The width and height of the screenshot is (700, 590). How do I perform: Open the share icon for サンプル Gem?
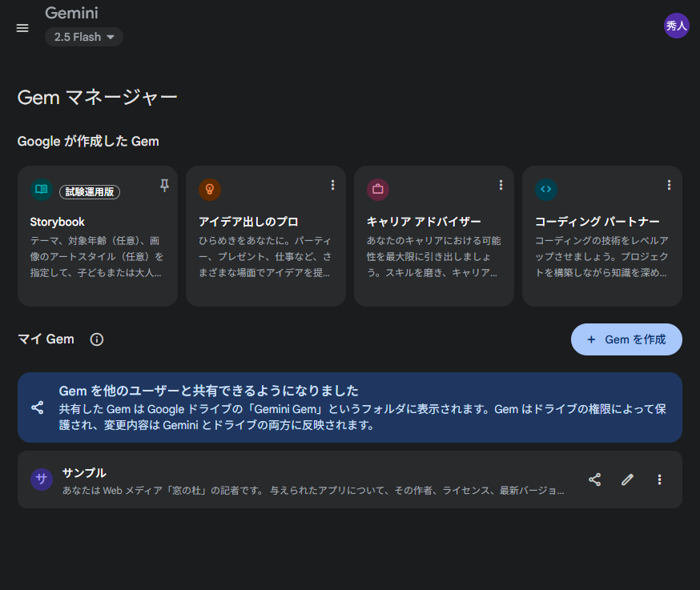595,479
